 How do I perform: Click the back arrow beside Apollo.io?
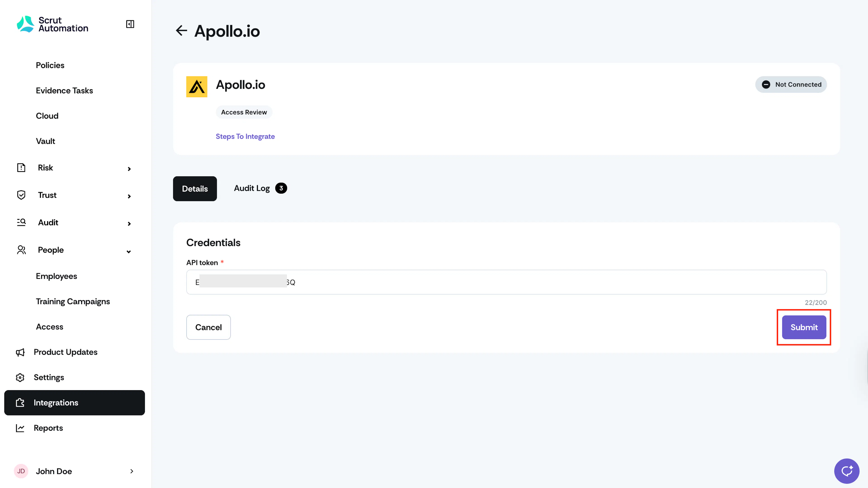(181, 31)
